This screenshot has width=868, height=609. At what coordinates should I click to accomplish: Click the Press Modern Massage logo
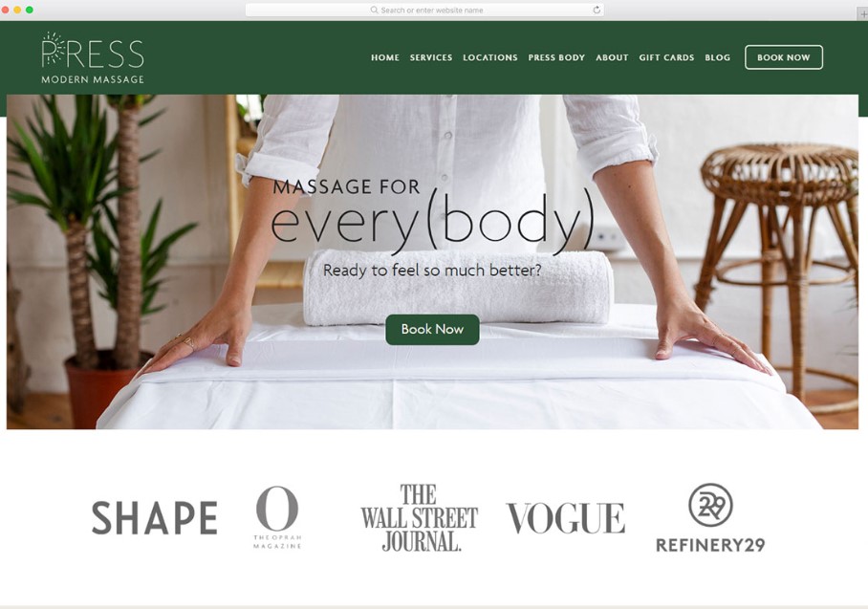(x=93, y=57)
